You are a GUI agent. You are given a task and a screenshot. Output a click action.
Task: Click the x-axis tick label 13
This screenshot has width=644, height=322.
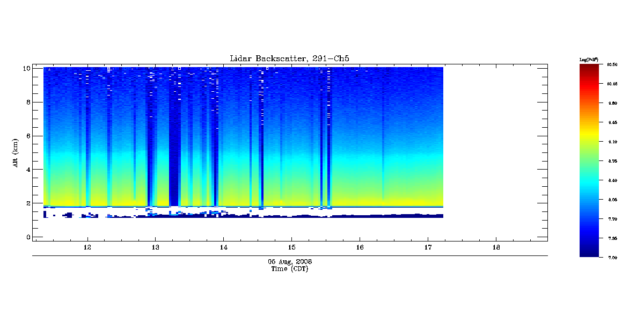point(156,248)
